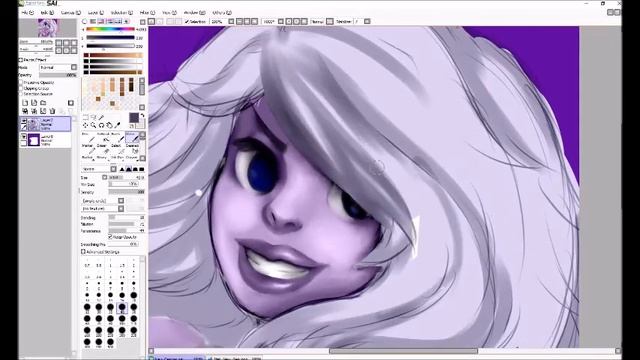
Task: Adjust the layer Opacity slider
Action: [x=58, y=75]
